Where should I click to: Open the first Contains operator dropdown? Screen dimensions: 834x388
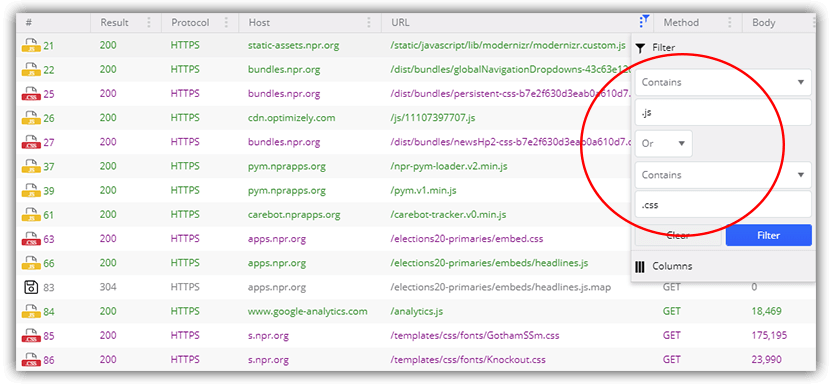point(723,82)
